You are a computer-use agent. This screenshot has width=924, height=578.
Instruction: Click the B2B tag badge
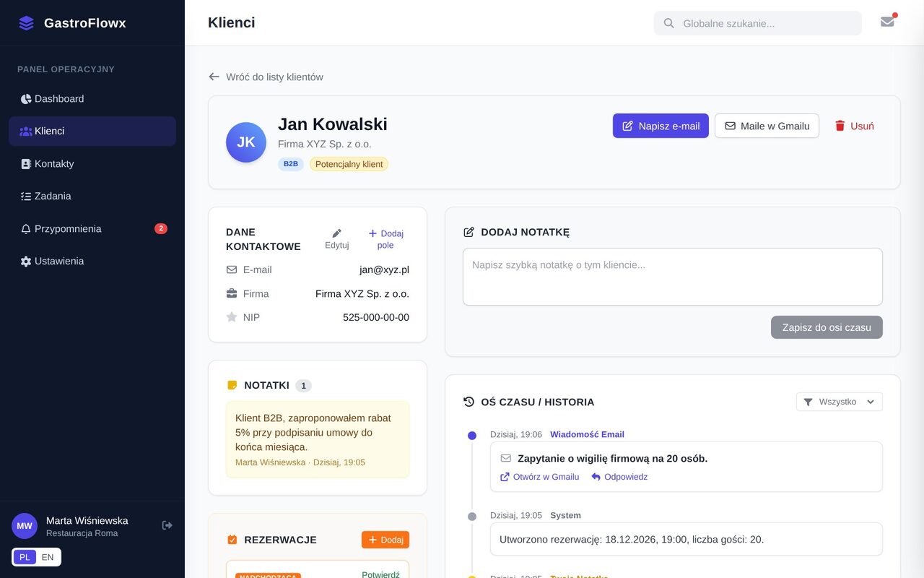coord(291,164)
